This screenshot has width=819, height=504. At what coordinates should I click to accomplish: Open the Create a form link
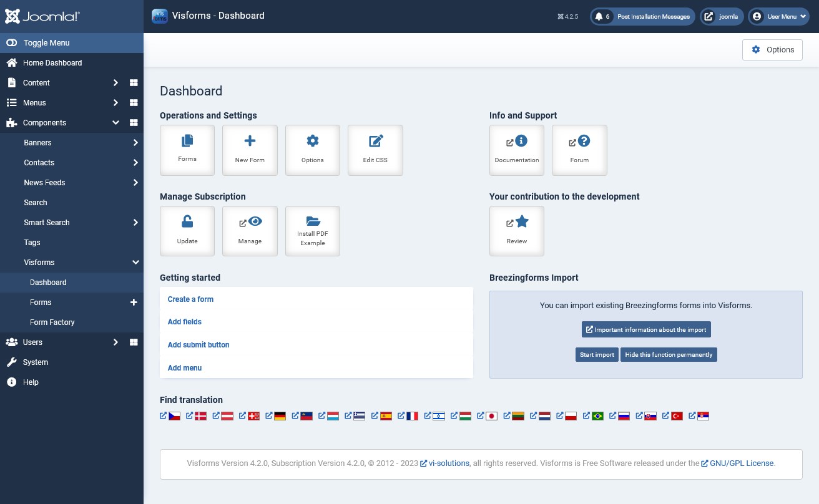pyautogui.click(x=190, y=299)
